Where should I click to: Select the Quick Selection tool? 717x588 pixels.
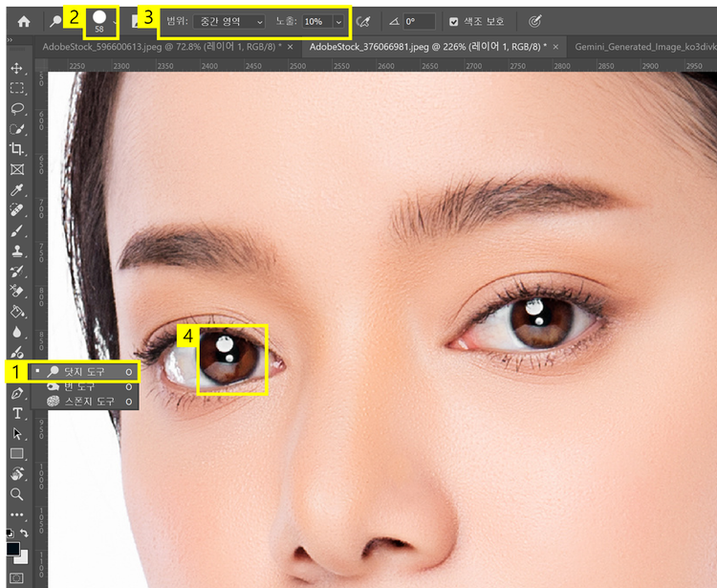point(17,129)
